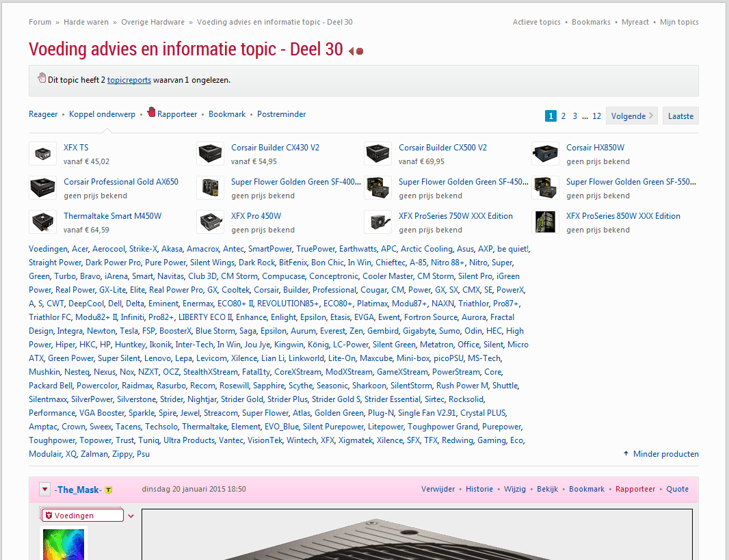Open XFX Pro 450W thumbnail image

click(x=210, y=222)
